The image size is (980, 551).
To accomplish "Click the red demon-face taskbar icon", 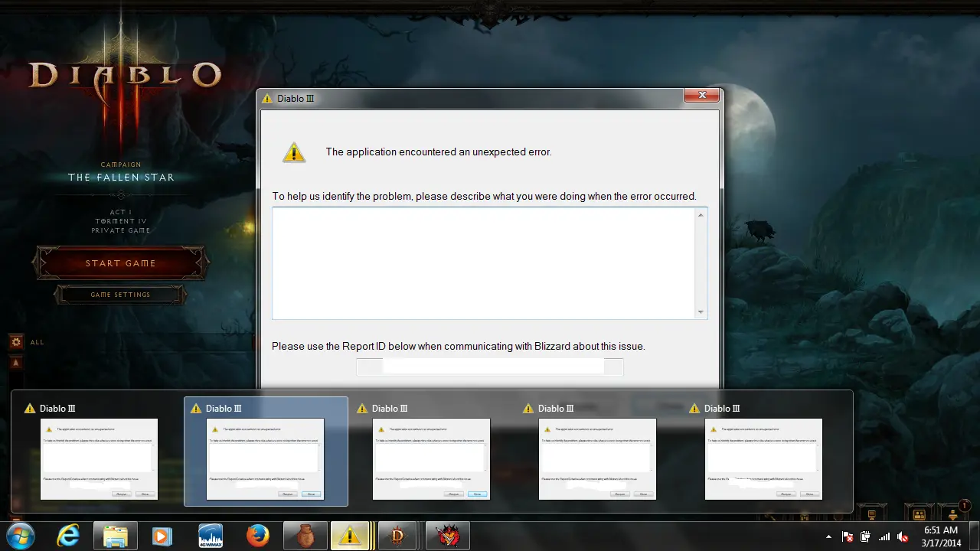I will point(447,536).
